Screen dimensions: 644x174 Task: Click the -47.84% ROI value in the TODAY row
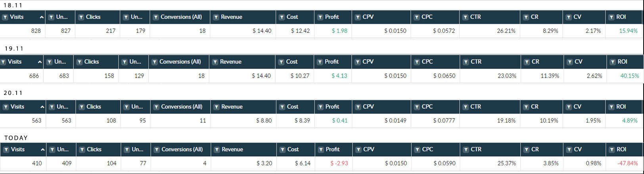[x=627, y=163]
